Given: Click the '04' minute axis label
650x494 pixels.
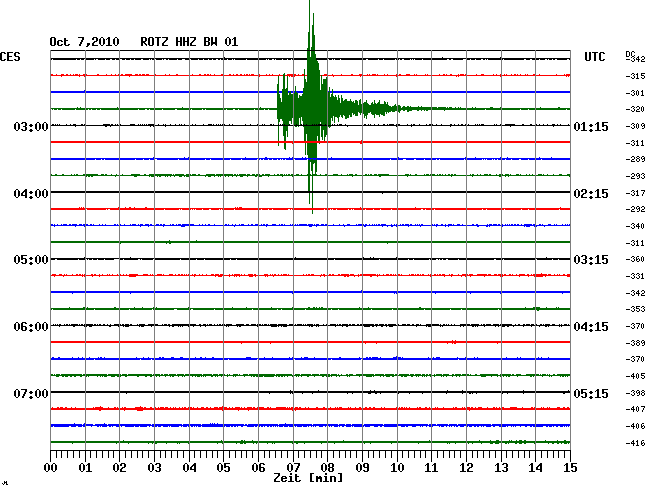Looking at the screenshot, I should coord(189,468).
